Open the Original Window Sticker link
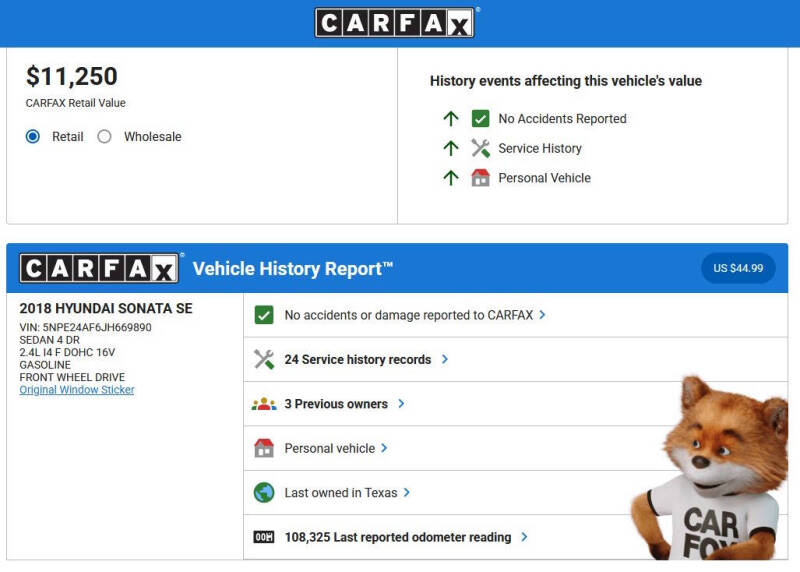800x572 pixels. [x=77, y=390]
